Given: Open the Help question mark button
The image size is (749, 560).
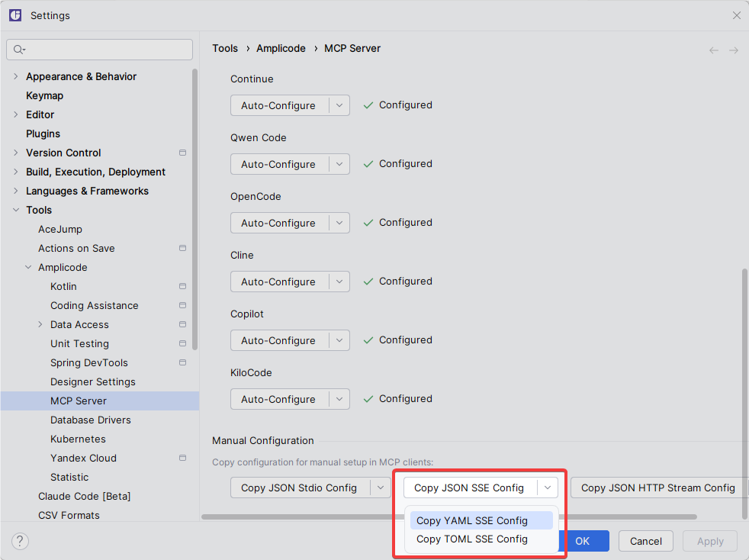Looking at the screenshot, I should [x=20, y=542].
